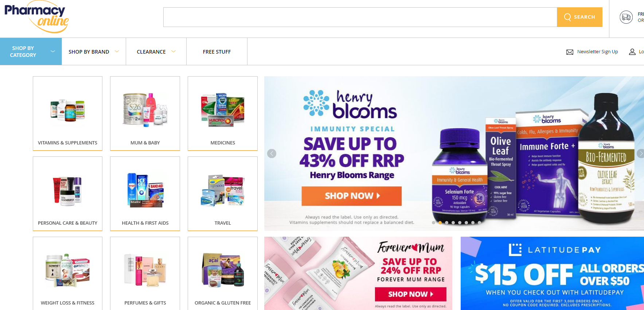Click into the product search field
This screenshot has width=644, height=310.
(360, 17)
